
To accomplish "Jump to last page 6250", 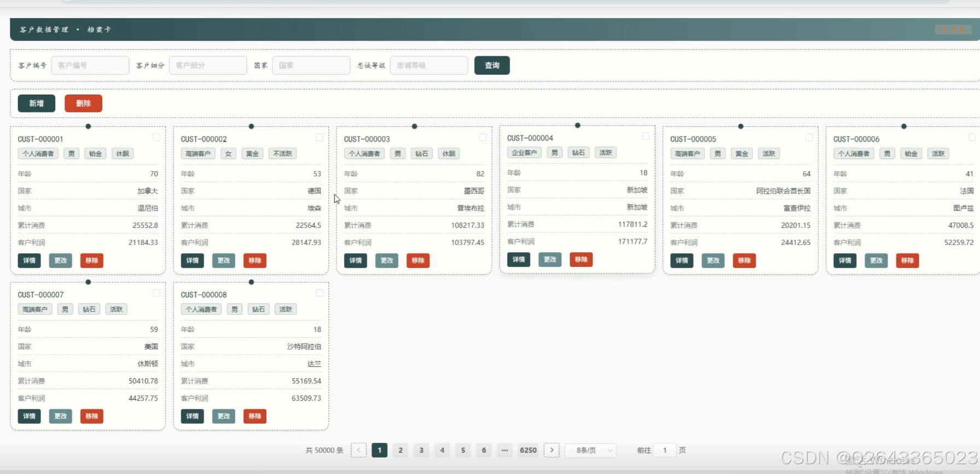I will click(528, 450).
